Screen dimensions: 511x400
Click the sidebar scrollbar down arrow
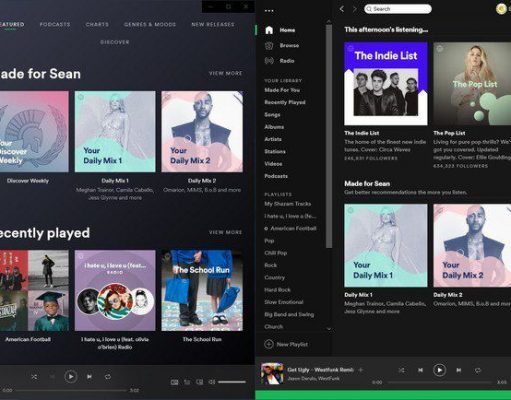click(x=329, y=329)
